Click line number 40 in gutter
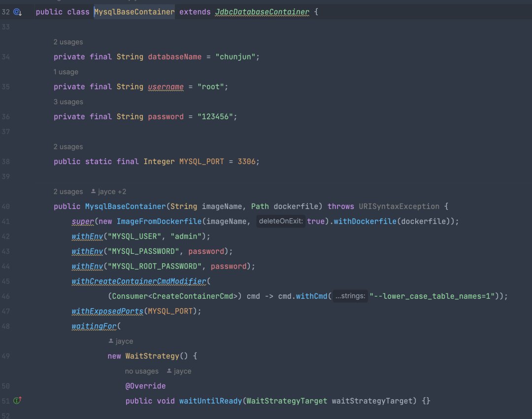Image resolution: width=532 pixels, height=419 pixels. [6, 207]
